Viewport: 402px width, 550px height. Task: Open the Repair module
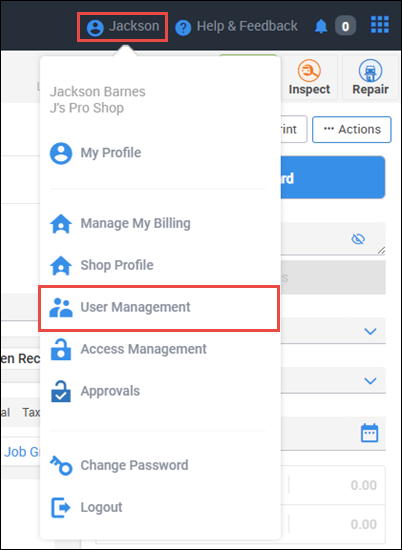tap(370, 78)
